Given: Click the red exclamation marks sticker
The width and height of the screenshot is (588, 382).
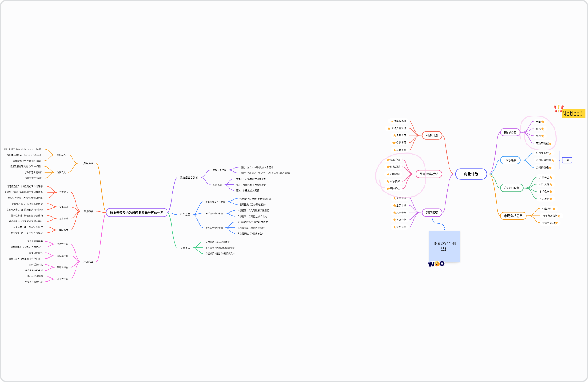Looking at the screenshot, I should 558,108.
